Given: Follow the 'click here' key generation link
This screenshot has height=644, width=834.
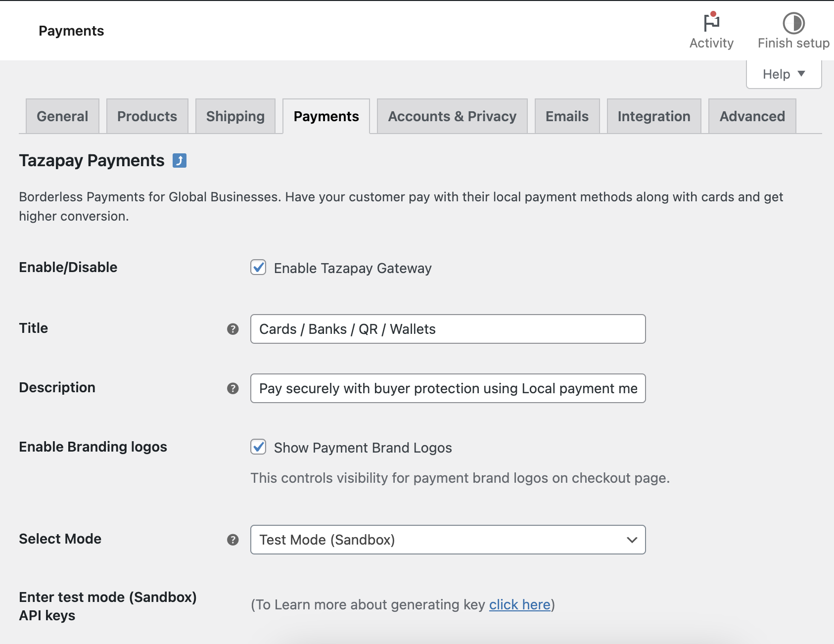Looking at the screenshot, I should click(520, 604).
